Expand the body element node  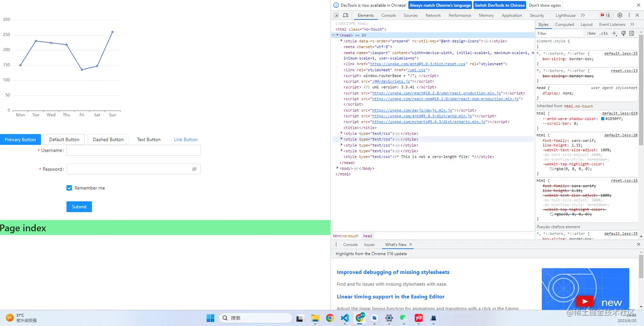click(x=337, y=168)
